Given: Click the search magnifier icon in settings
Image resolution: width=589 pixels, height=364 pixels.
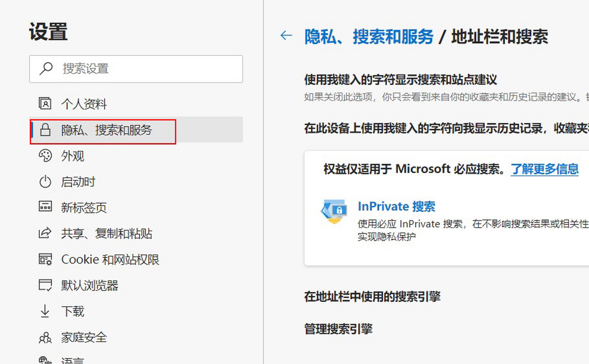Looking at the screenshot, I should [x=46, y=69].
